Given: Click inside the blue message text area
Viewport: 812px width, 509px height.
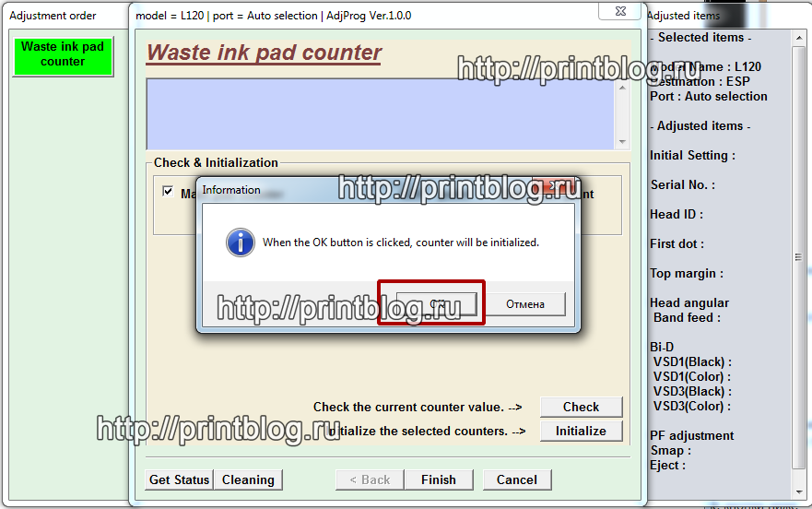Looking at the screenshot, I should (x=380, y=112).
